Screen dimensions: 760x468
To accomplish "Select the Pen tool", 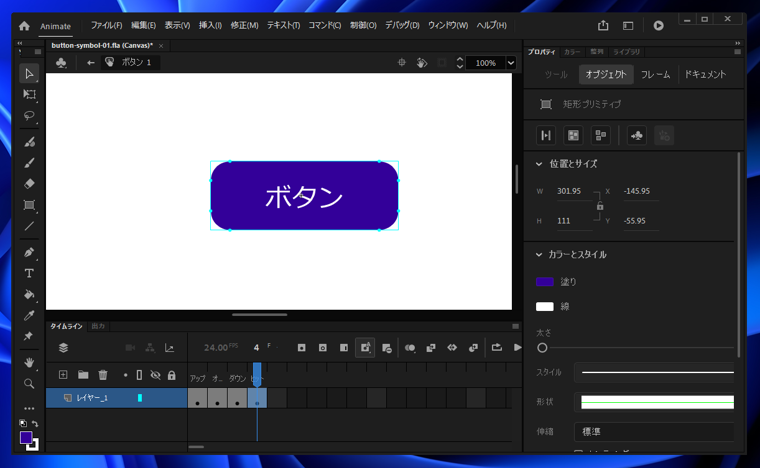I will [x=29, y=252].
